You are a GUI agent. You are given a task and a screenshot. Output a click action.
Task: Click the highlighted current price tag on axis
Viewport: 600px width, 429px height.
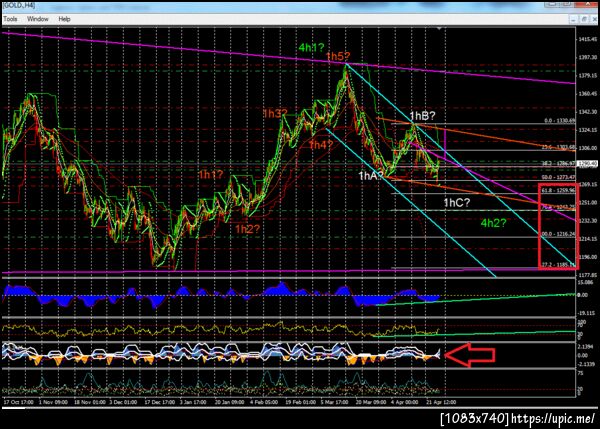coord(587,164)
